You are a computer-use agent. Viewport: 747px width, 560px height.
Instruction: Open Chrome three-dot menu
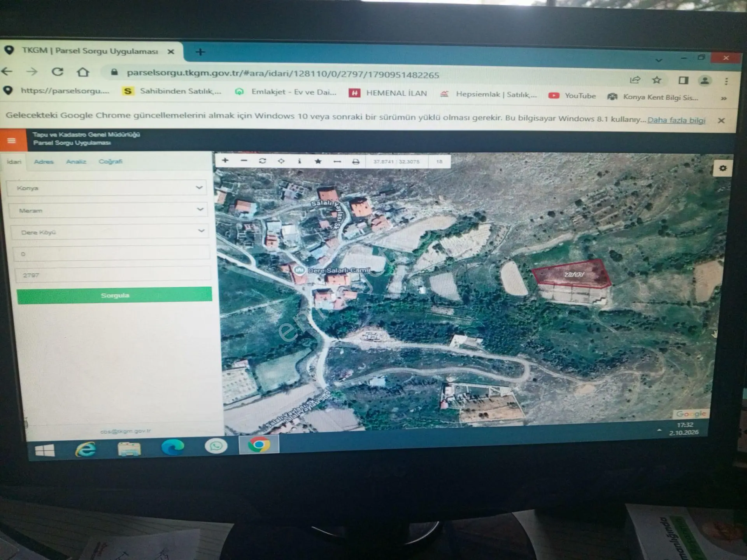coord(726,81)
